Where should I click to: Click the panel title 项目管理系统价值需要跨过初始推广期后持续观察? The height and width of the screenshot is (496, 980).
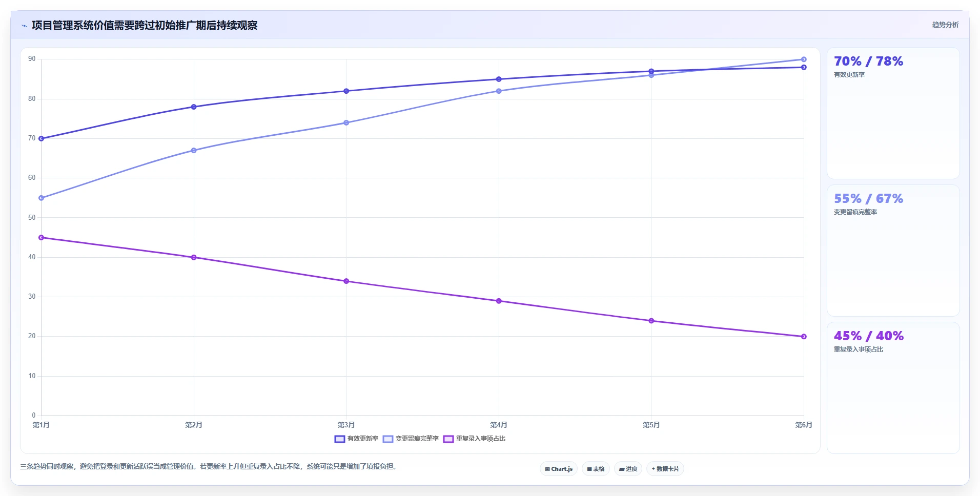pyautogui.click(x=145, y=25)
